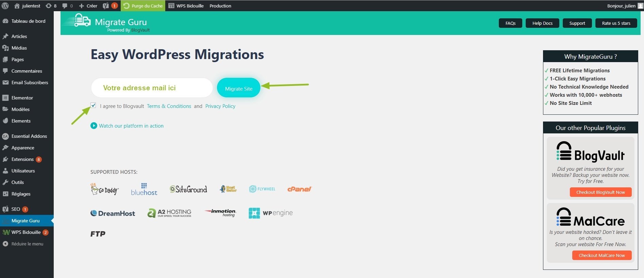Click Rate us 5 stars
This screenshot has height=278, width=644.
(616, 23)
